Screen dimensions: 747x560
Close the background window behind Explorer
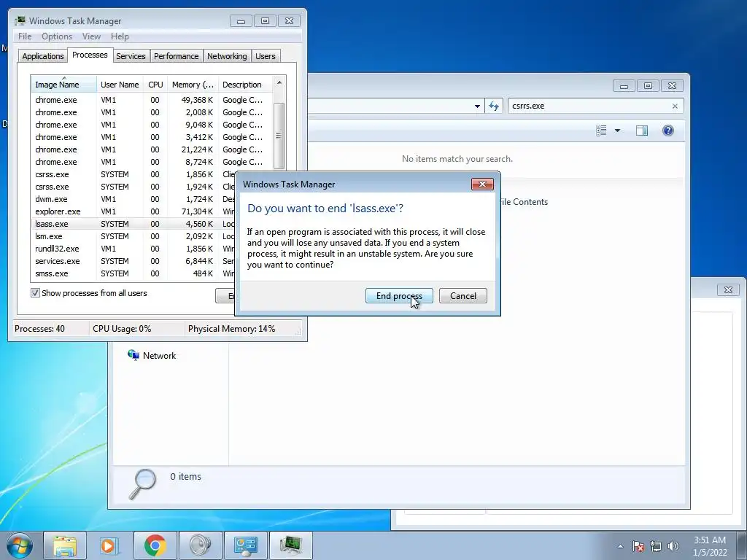(x=728, y=289)
